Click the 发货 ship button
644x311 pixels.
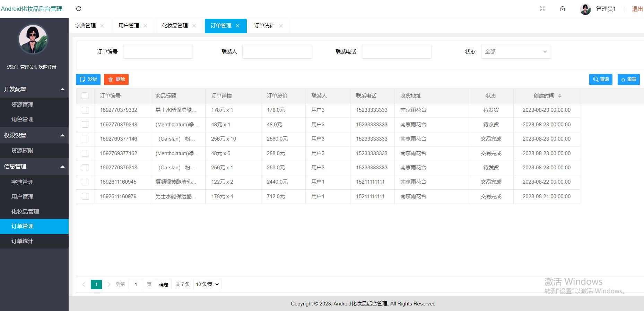[x=88, y=79]
